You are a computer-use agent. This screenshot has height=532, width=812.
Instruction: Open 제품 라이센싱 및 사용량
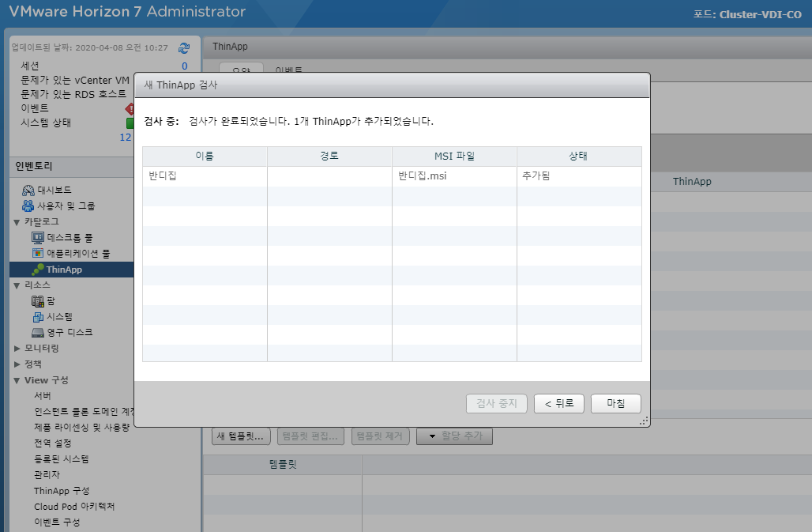[x=81, y=428]
